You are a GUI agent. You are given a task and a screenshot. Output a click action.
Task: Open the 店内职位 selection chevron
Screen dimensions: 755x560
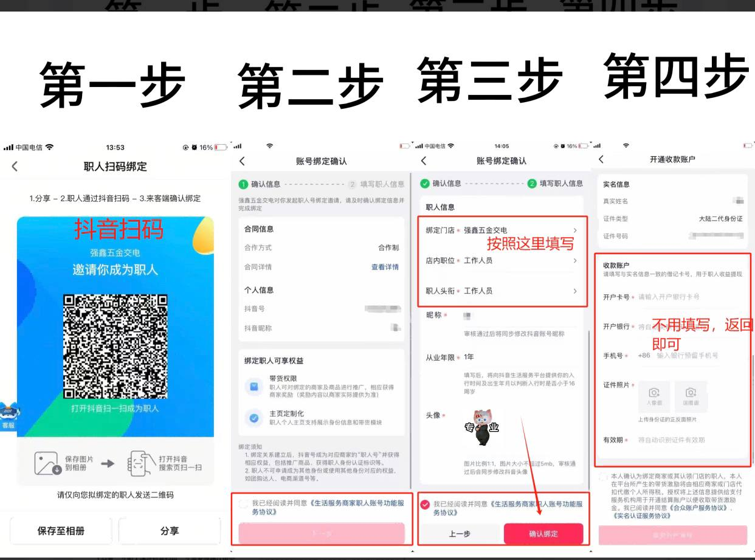pyautogui.click(x=574, y=260)
